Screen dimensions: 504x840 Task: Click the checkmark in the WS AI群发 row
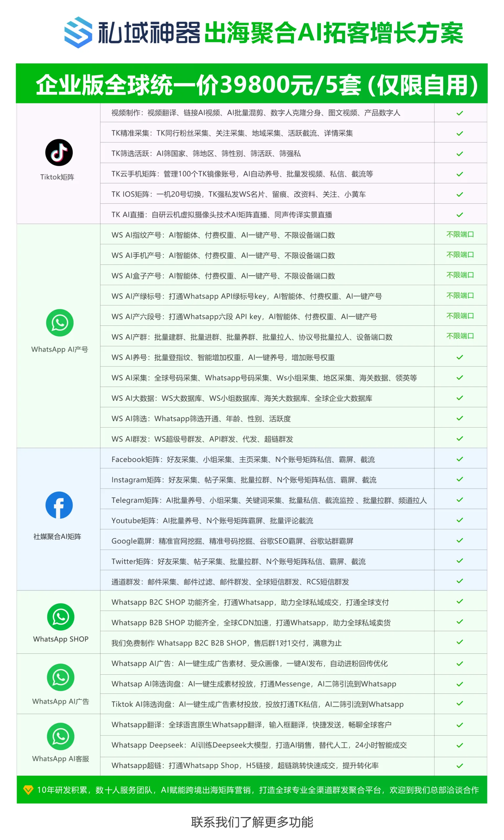coord(460,439)
